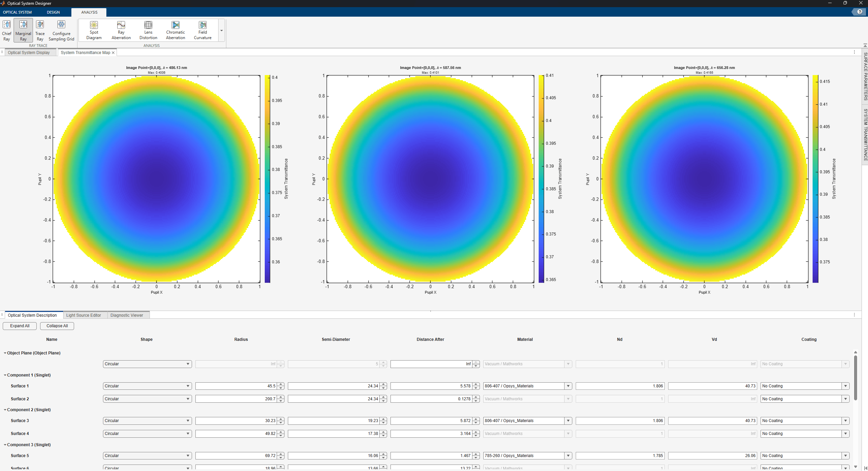Click the 656.28 nm colorbar
Viewport: 868px width, 471px height.
815,179
